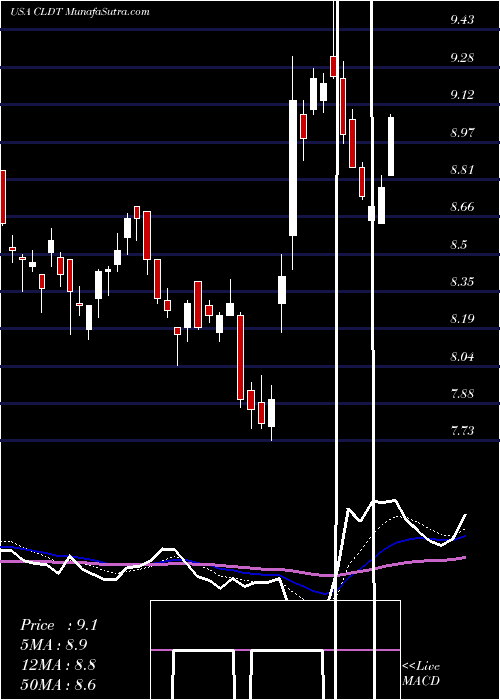
Task: Click the 8.5 price axis label
Action: (x=458, y=244)
